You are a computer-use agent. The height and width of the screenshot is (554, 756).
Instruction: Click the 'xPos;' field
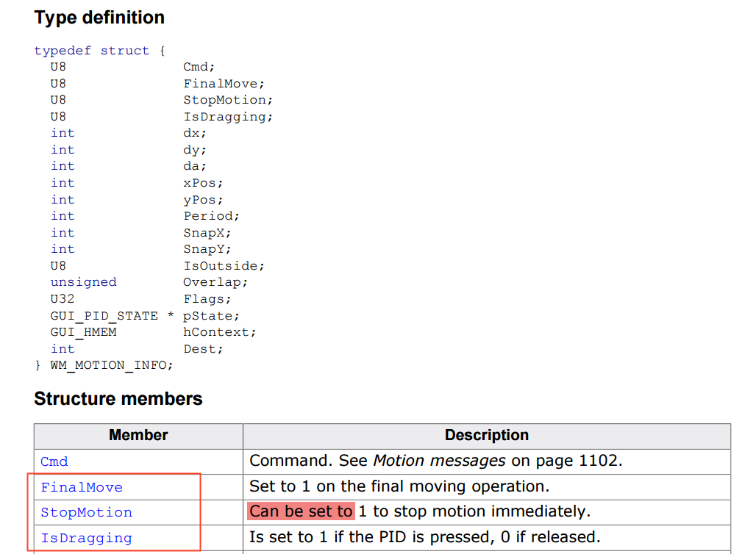[x=203, y=183]
